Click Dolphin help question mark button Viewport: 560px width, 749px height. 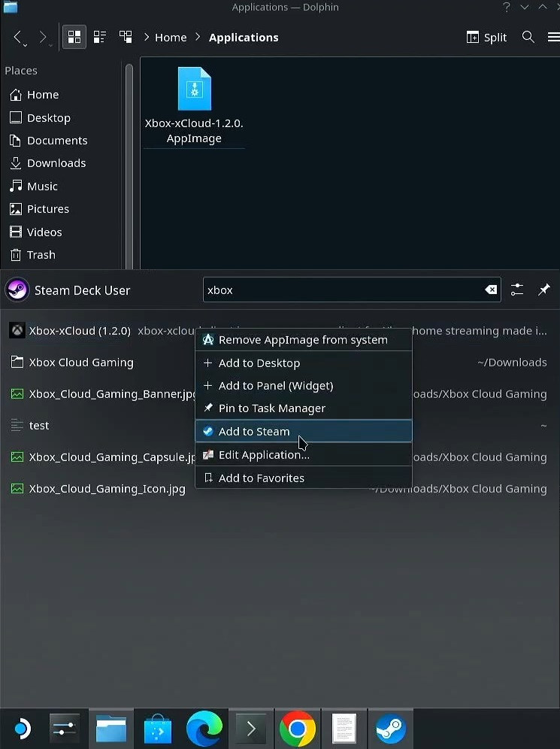tap(507, 8)
